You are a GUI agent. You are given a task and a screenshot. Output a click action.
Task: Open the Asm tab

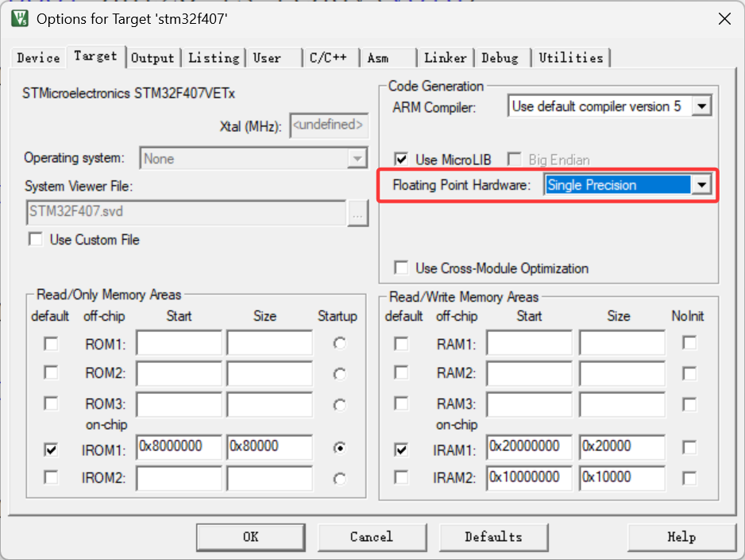[x=388, y=58]
